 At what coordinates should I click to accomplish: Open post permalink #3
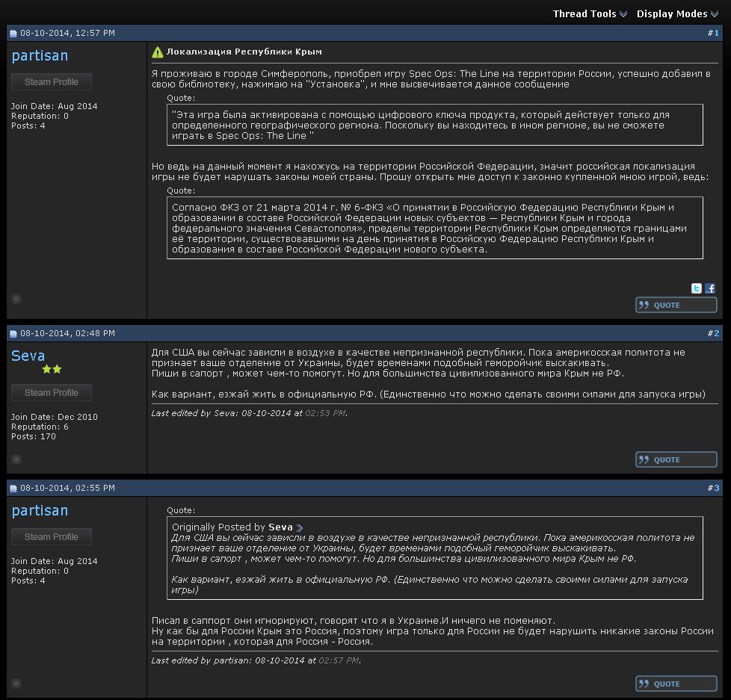[x=713, y=488]
